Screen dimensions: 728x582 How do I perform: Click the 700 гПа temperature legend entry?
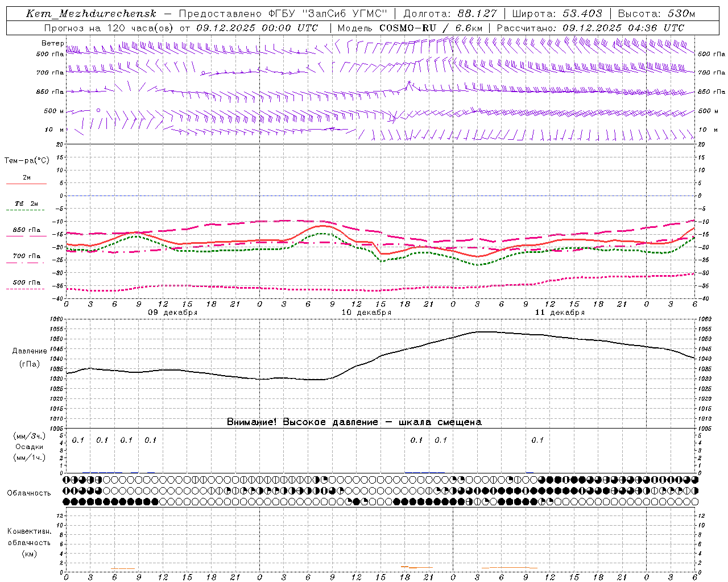[x=26, y=256]
